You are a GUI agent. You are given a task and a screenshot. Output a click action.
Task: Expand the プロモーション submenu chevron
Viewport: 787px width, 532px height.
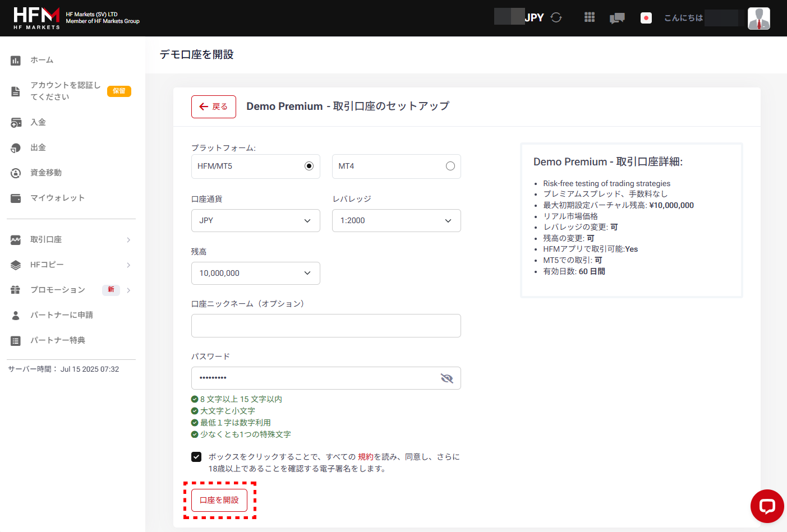pos(128,290)
